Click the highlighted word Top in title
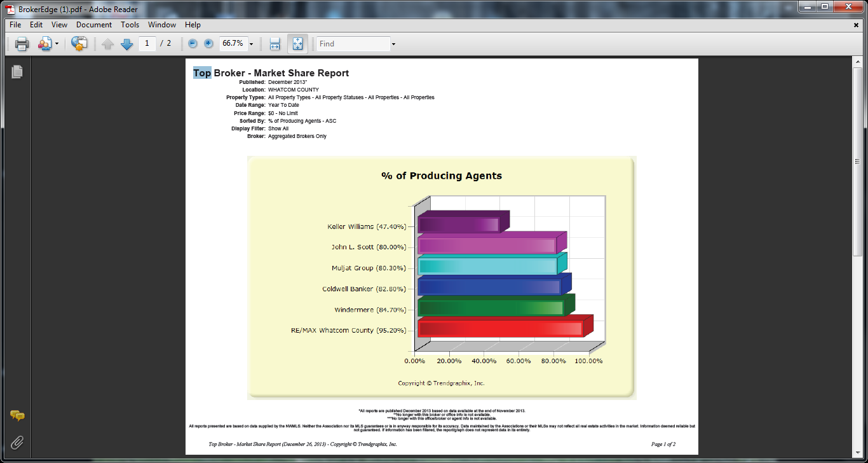Image resolution: width=868 pixels, height=463 pixels. point(202,73)
